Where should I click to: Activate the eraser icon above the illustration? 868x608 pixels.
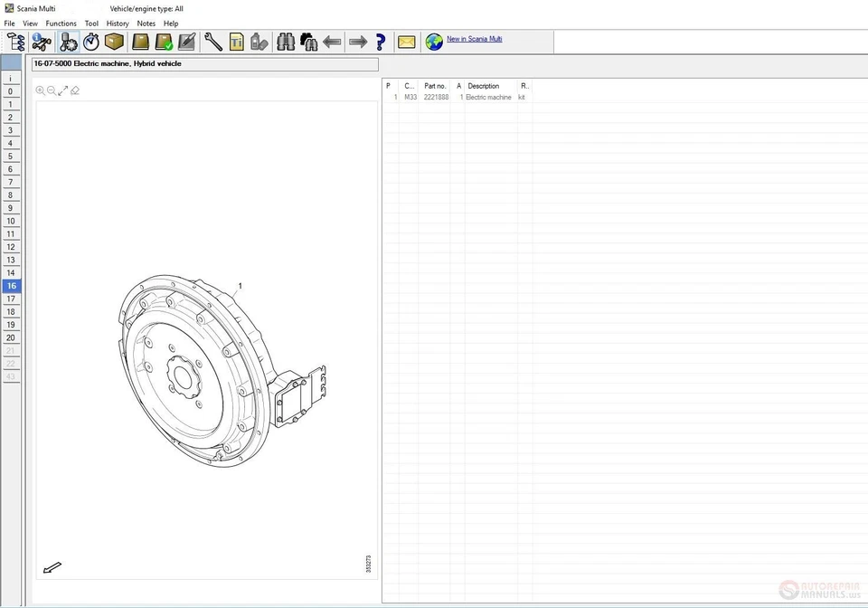point(75,90)
